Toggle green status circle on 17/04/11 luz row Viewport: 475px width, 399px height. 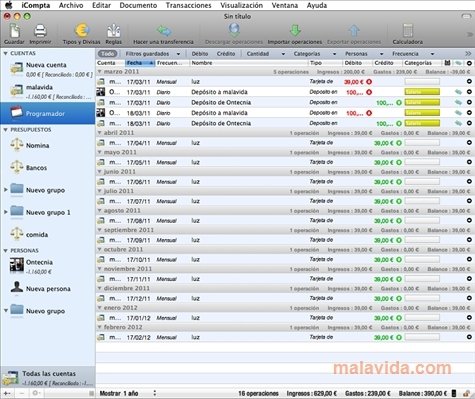(399, 143)
